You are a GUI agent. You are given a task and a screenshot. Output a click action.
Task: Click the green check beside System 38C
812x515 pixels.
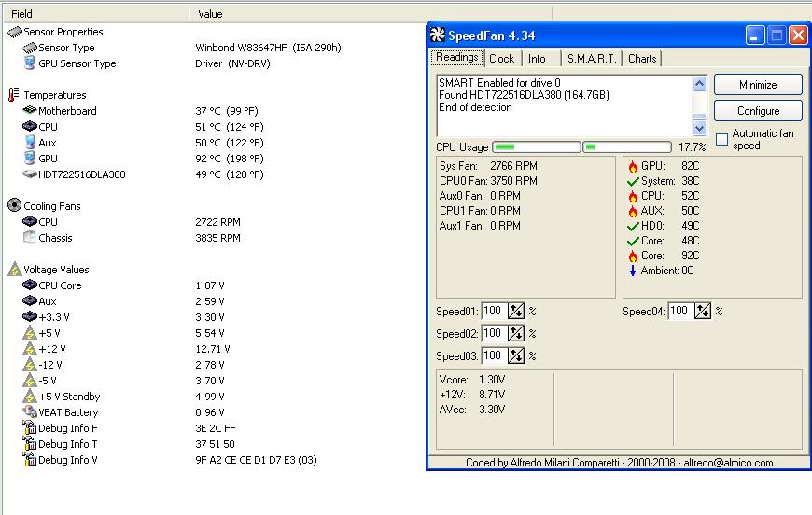coord(633,182)
